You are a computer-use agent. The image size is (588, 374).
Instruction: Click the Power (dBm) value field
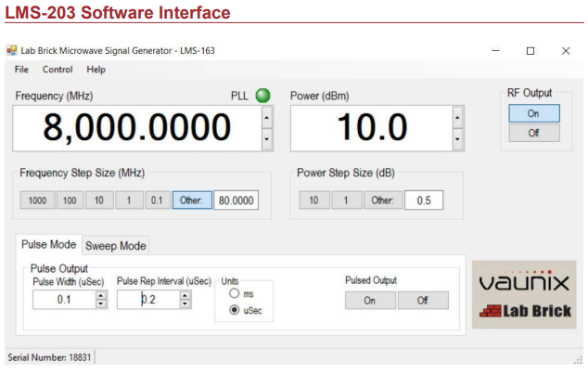tap(372, 128)
